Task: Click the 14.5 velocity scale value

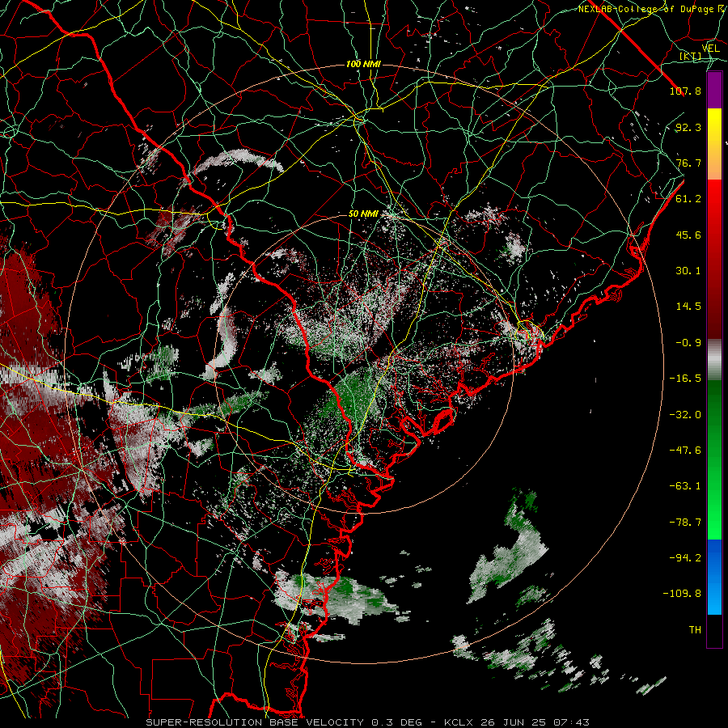Action: pos(688,307)
